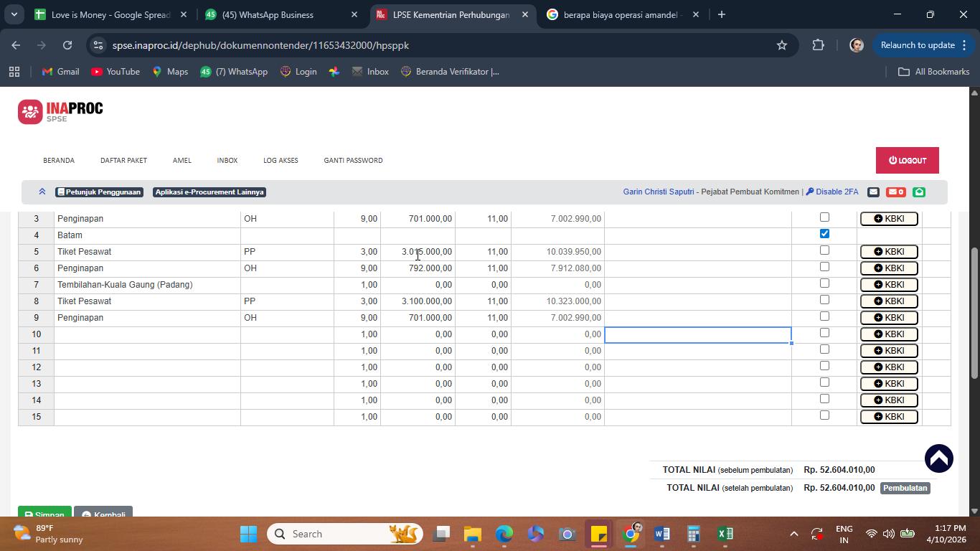
Task: Jump to top with round arrow button
Action: click(x=938, y=458)
